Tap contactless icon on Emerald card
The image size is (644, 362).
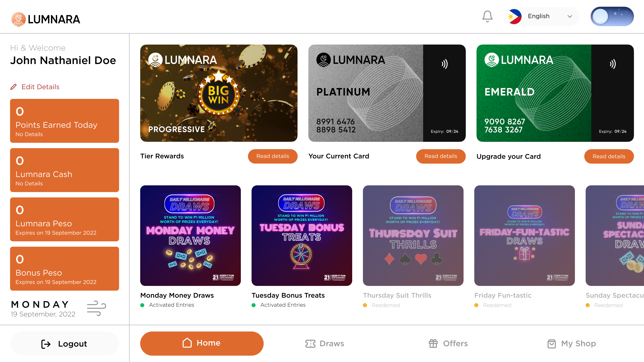[612, 64]
